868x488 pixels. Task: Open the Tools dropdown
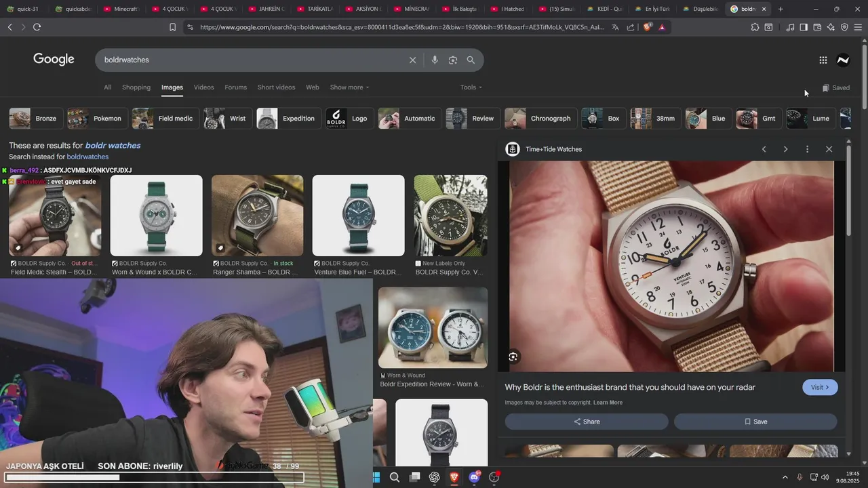pyautogui.click(x=471, y=87)
